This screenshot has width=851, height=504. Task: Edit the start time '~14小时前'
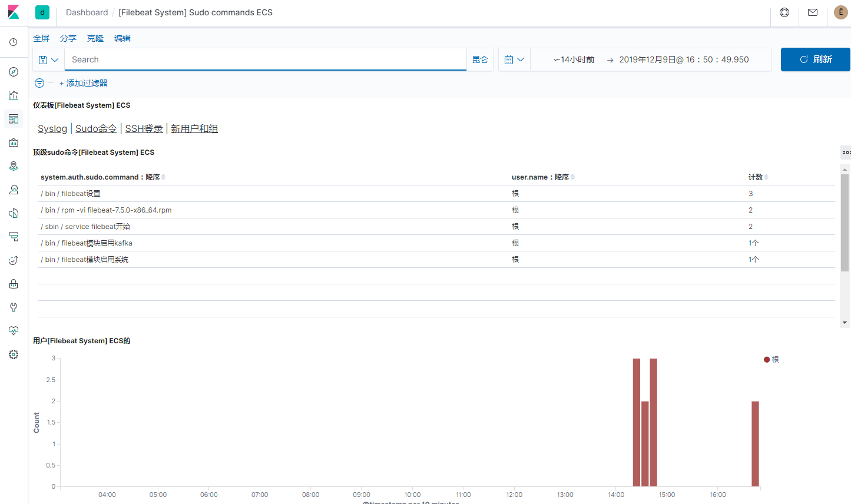click(574, 59)
